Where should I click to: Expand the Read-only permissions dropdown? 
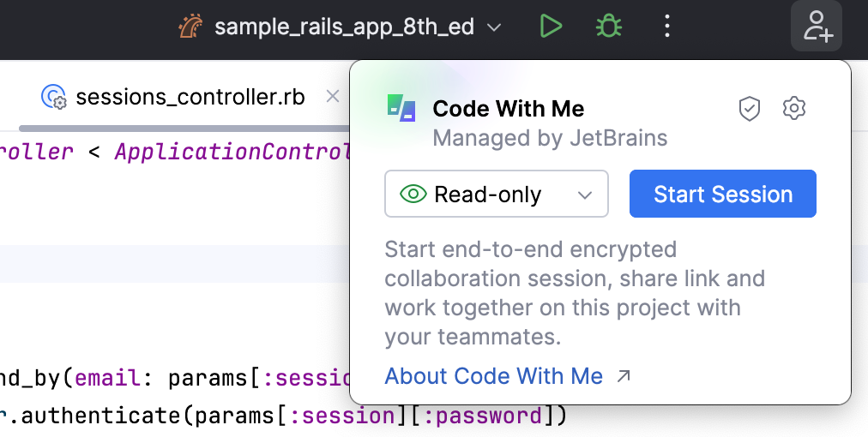[497, 194]
